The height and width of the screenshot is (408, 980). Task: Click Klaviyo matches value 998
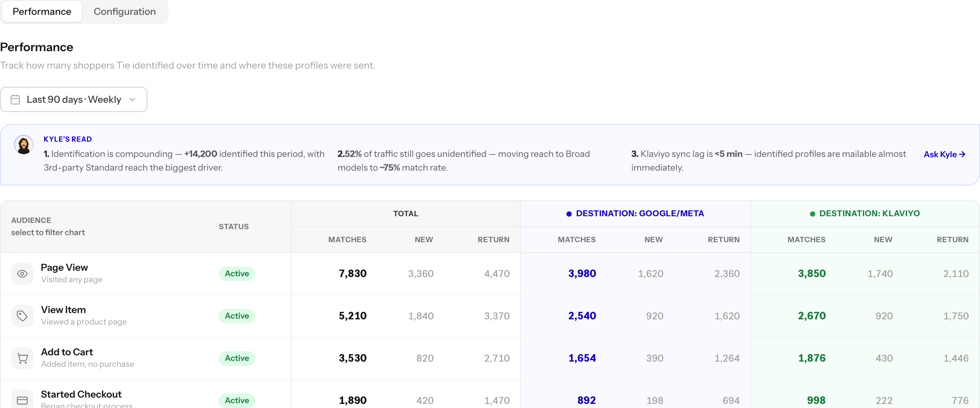[816, 400]
